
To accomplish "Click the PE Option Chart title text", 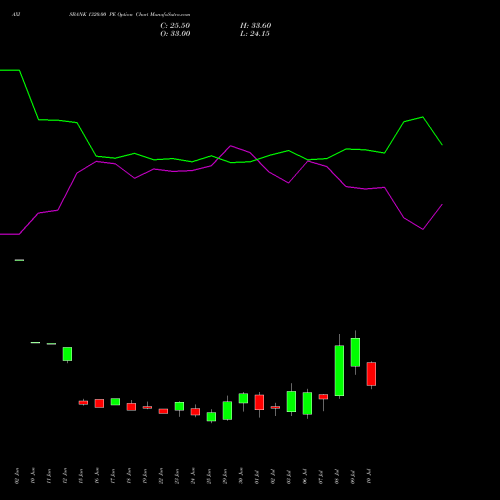I will [x=129, y=15].
